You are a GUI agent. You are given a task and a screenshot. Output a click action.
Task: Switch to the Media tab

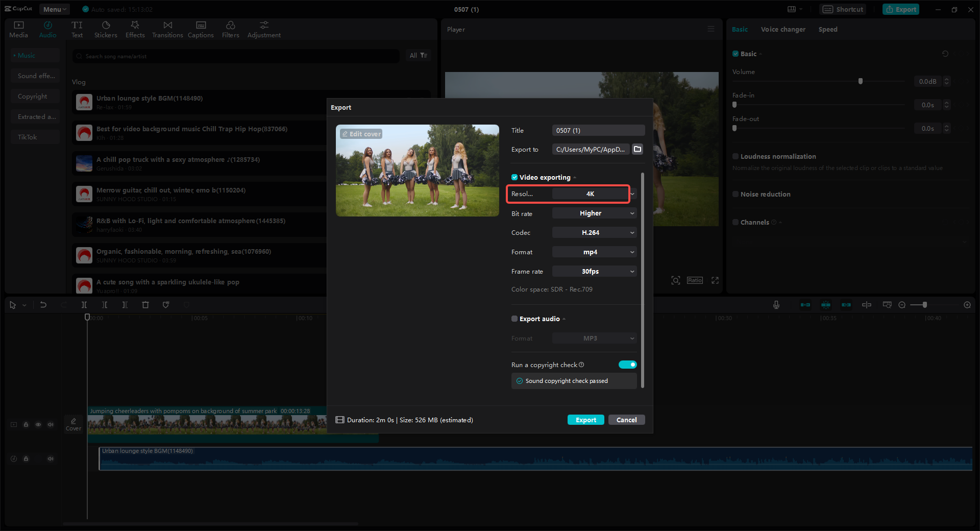click(x=19, y=30)
